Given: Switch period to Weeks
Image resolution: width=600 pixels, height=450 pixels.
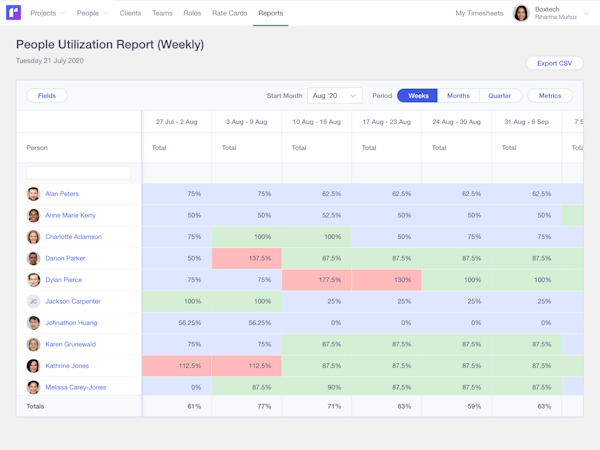Looking at the screenshot, I should pos(417,96).
